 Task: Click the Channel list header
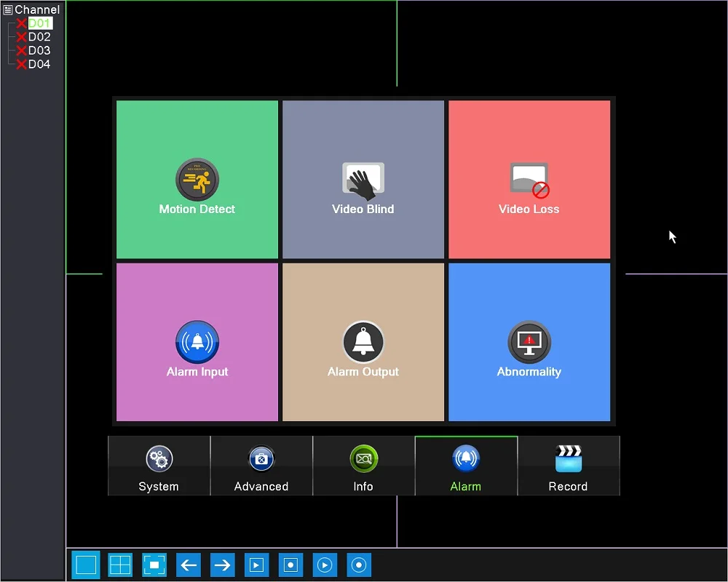(31, 9)
